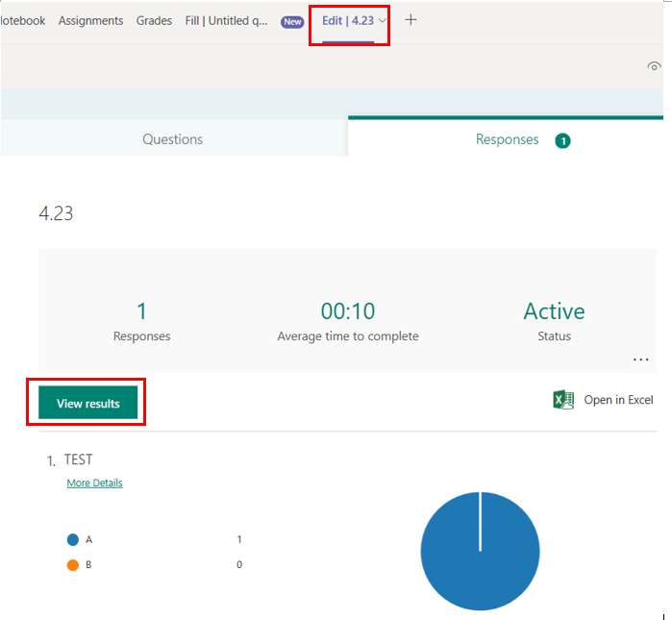The width and height of the screenshot is (672, 620).
Task: Click the preview eye icon
Action: click(654, 66)
